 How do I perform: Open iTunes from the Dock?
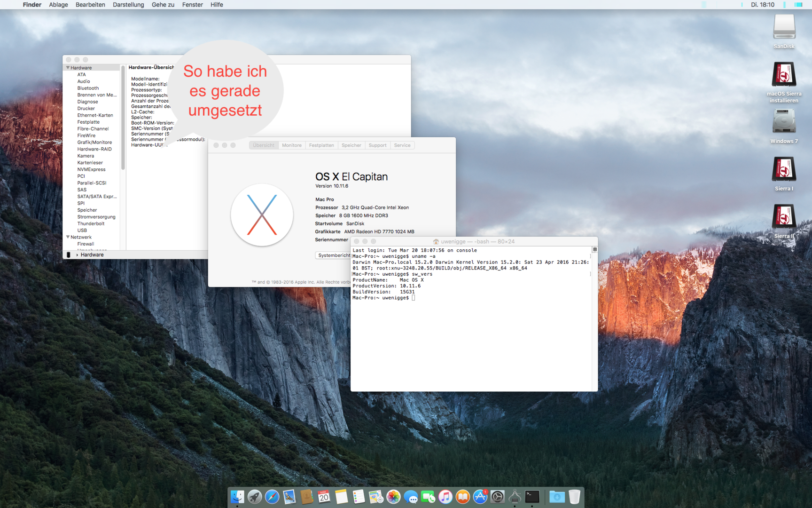pos(445,497)
